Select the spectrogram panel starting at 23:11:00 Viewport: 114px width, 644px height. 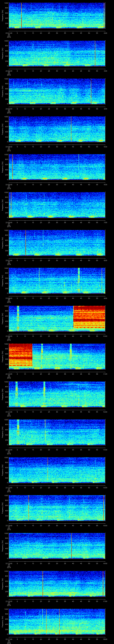(x=57, y=394)
